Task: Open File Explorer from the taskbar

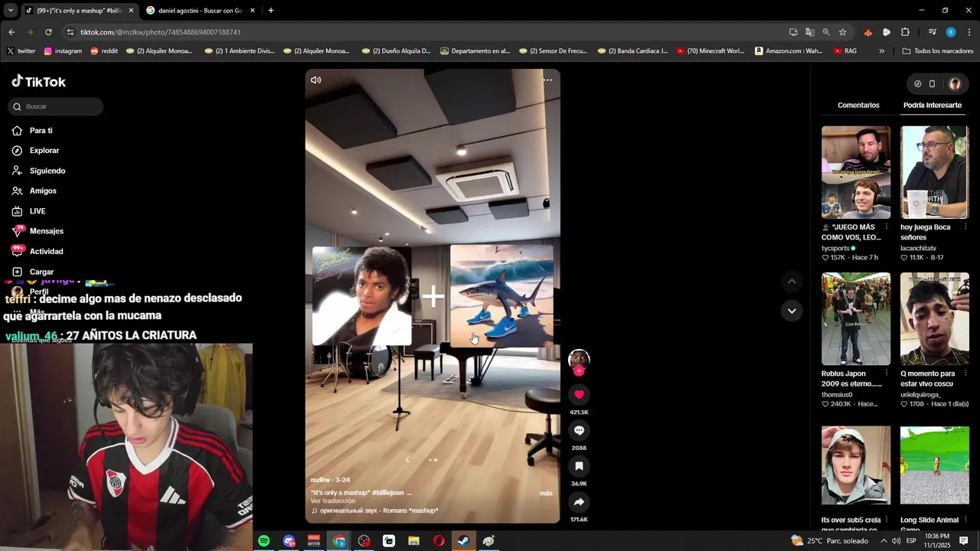Action: 413,541
